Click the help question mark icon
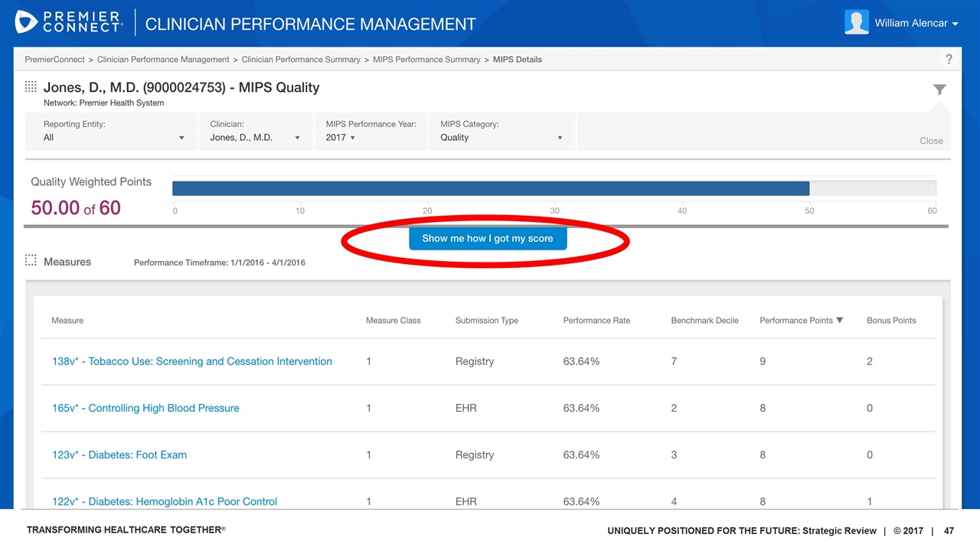This screenshot has height=551, width=980. pyautogui.click(x=949, y=59)
